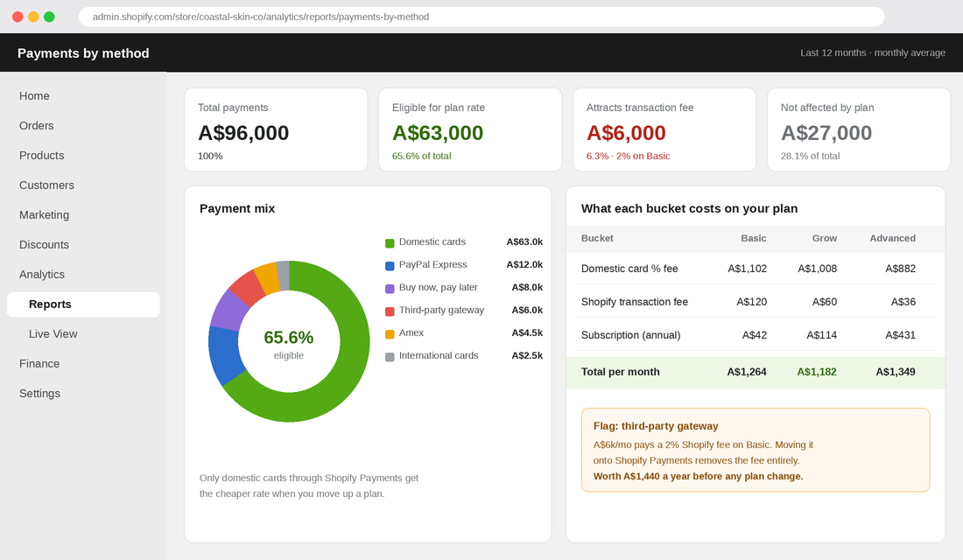Viewport: 963px width, 560px height.
Task: Click the Not affected by plan card
Action: coord(859,129)
